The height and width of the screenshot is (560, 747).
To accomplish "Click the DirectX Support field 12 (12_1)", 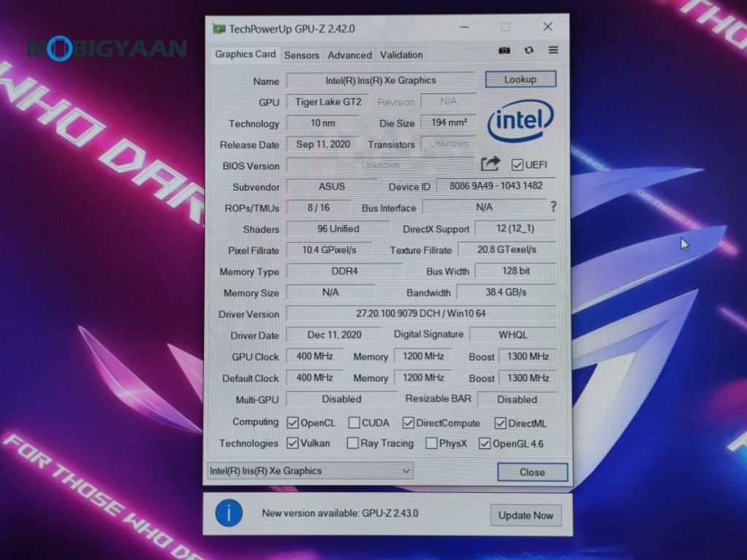I will [516, 228].
